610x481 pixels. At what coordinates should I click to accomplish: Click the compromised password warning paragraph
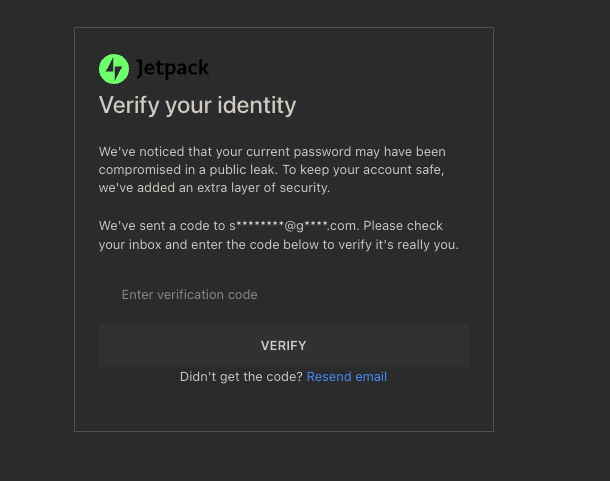pyautogui.click(x=272, y=170)
